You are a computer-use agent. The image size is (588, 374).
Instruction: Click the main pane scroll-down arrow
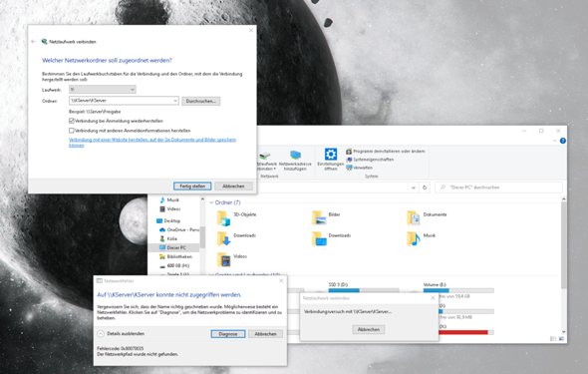(x=563, y=331)
